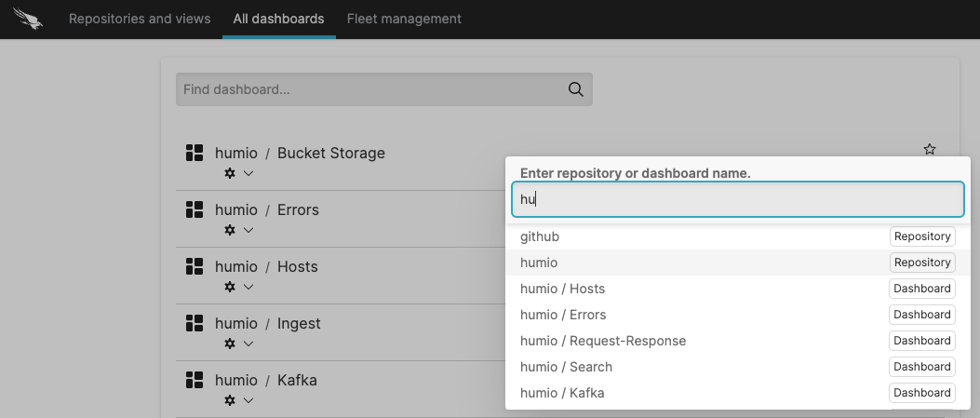Switch to Fleet management tab
Viewport: 980px width, 418px height.
point(404,19)
